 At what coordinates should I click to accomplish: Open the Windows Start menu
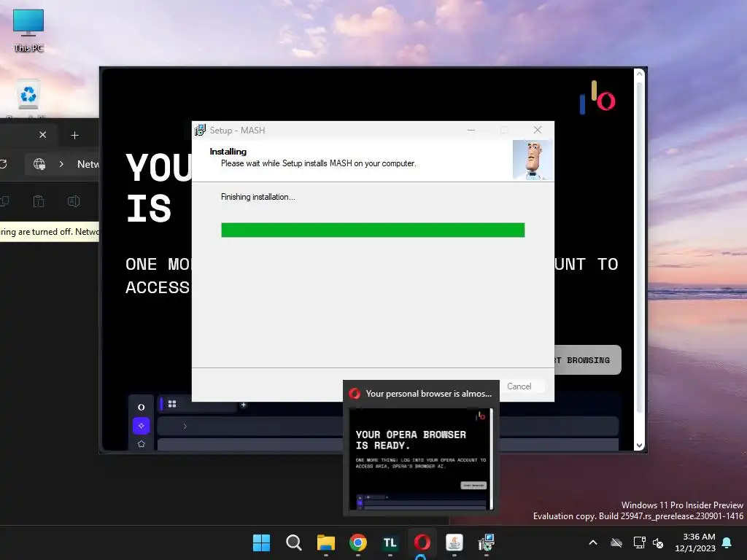click(261, 542)
